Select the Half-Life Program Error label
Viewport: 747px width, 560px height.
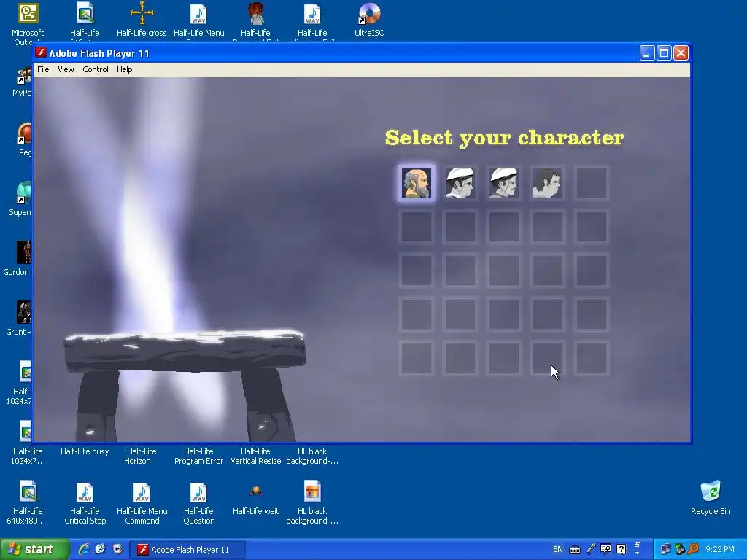point(198,456)
